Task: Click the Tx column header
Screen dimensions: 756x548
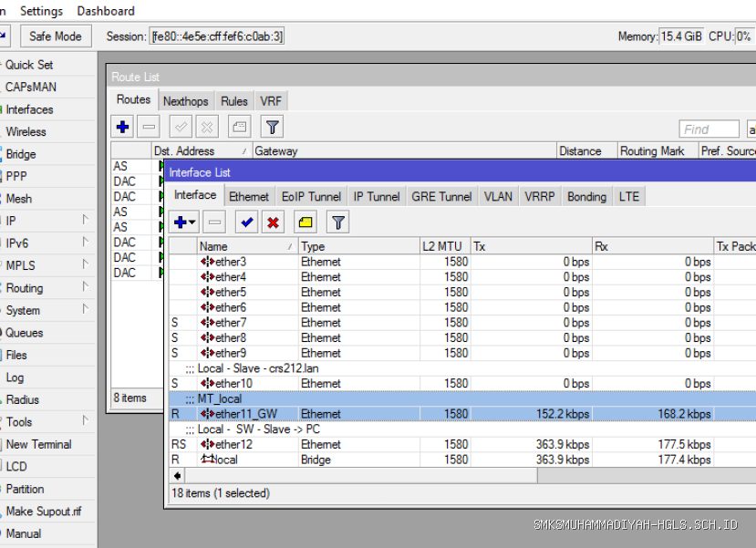Action: (531, 246)
